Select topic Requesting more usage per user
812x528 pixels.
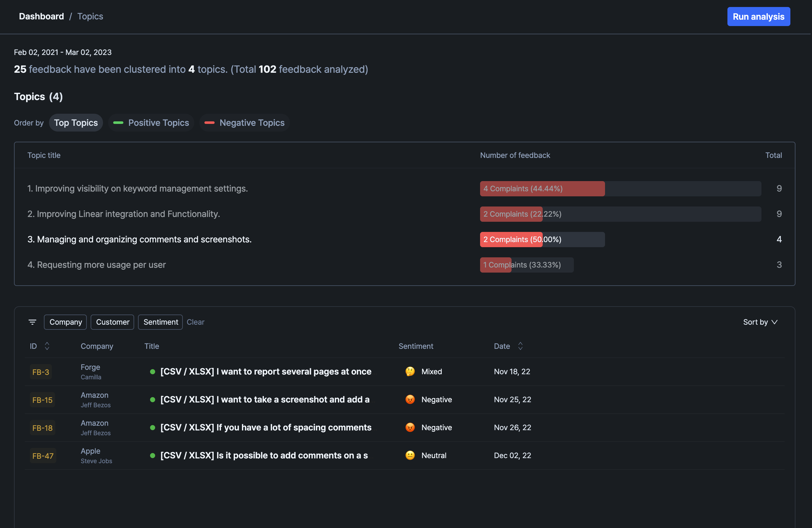pyautogui.click(x=97, y=265)
